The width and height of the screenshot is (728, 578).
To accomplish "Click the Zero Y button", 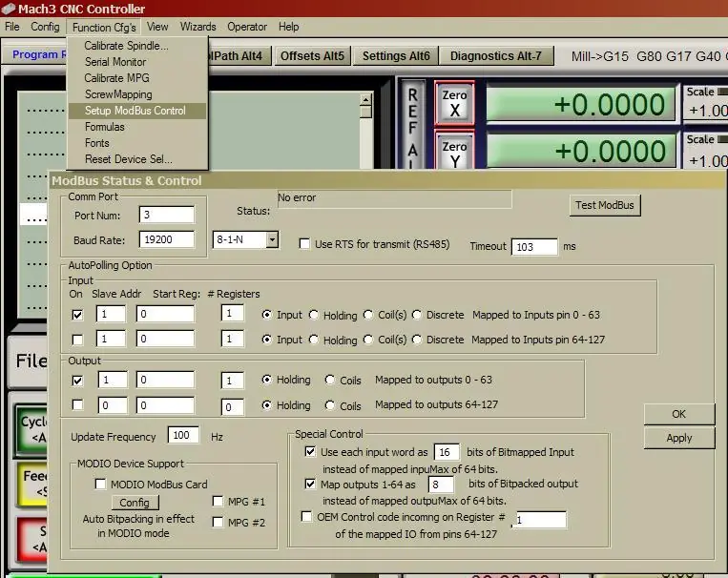I will pos(454,152).
